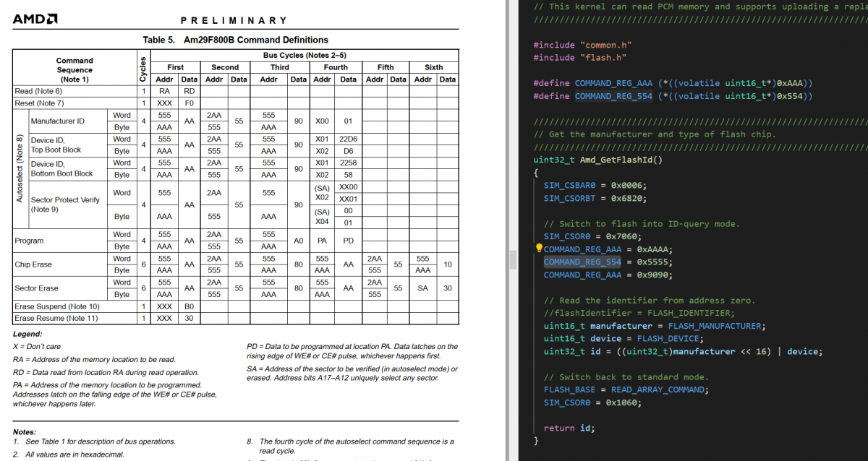Click the 'SIM_CSORBT = 0x6820;' line
The image size is (868, 461).
(x=595, y=198)
